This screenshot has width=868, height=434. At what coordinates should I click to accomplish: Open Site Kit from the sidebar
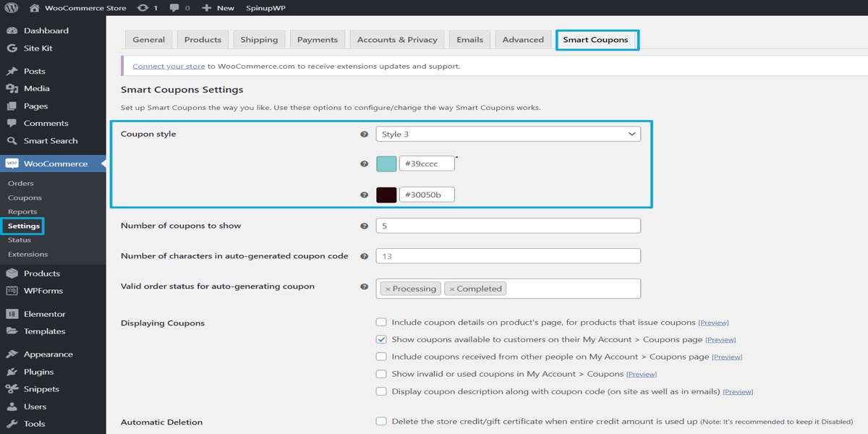click(x=38, y=48)
